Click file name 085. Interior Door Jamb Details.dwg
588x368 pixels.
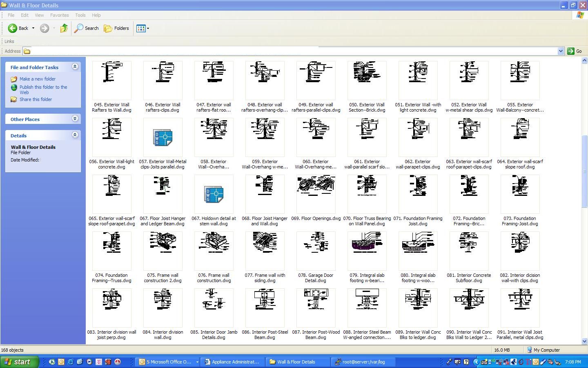pos(214,335)
